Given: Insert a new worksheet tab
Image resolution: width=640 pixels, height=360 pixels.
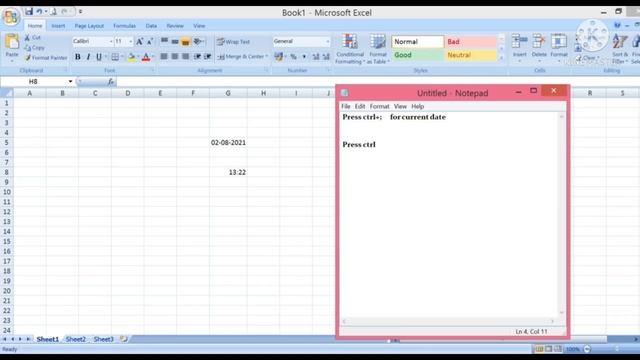Looking at the screenshot, I should 124,339.
